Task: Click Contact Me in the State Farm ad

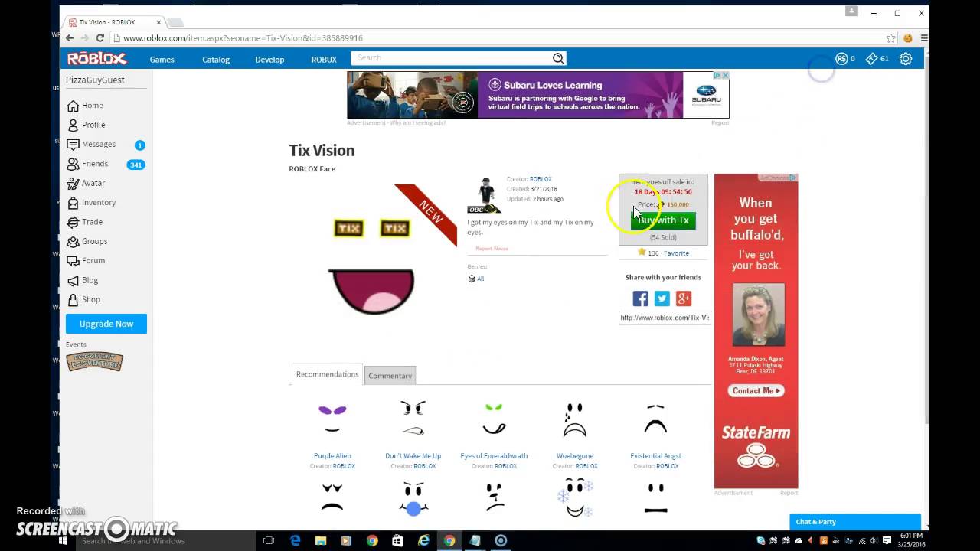Action: [756, 391]
